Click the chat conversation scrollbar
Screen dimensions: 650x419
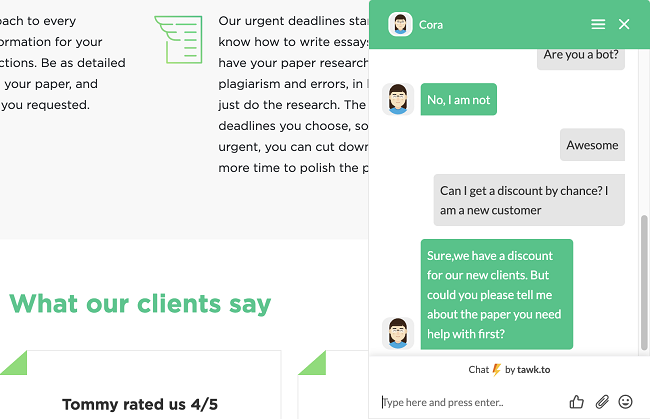coord(643,283)
